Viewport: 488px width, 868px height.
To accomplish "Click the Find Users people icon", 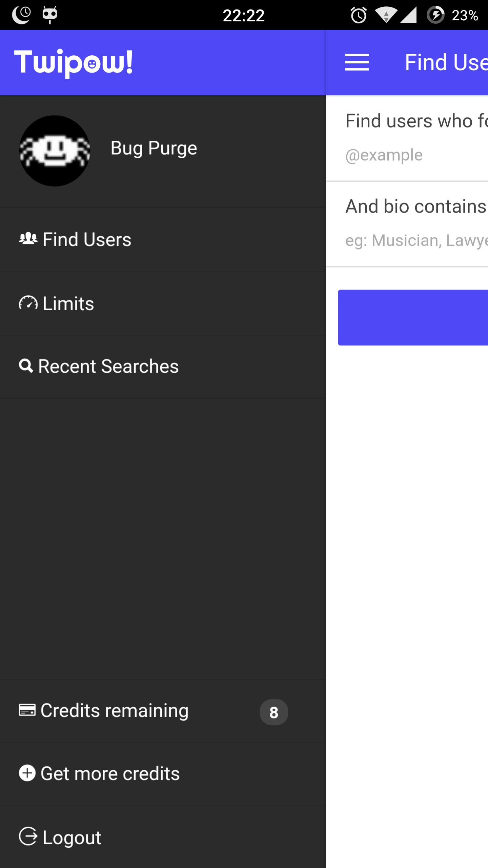I will [x=28, y=239].
